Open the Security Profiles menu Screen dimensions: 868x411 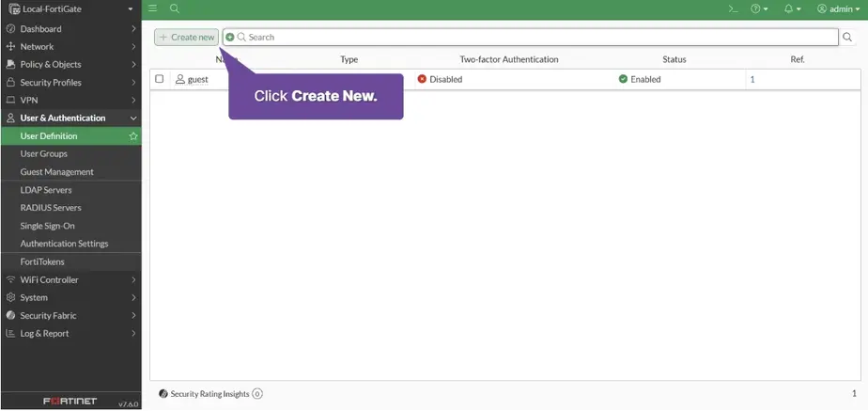click(70, 83)
